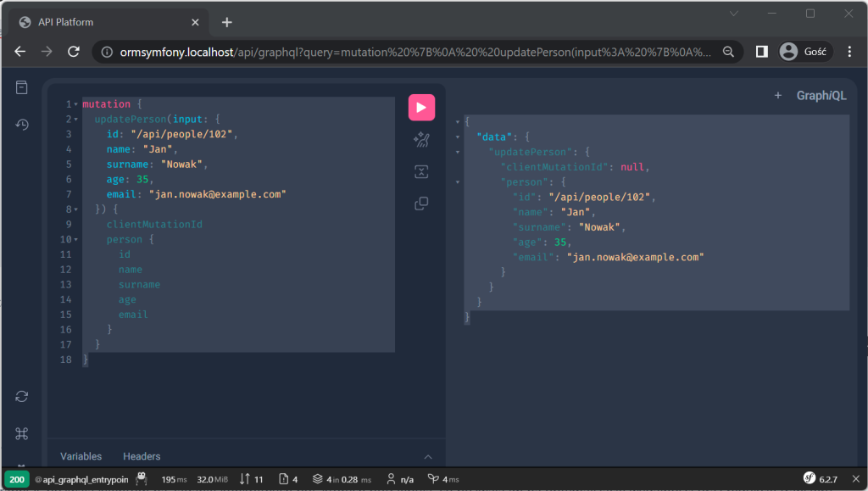Click the null value in the response
The height and width of the screenshot is (491, 868).
point(632,167)
